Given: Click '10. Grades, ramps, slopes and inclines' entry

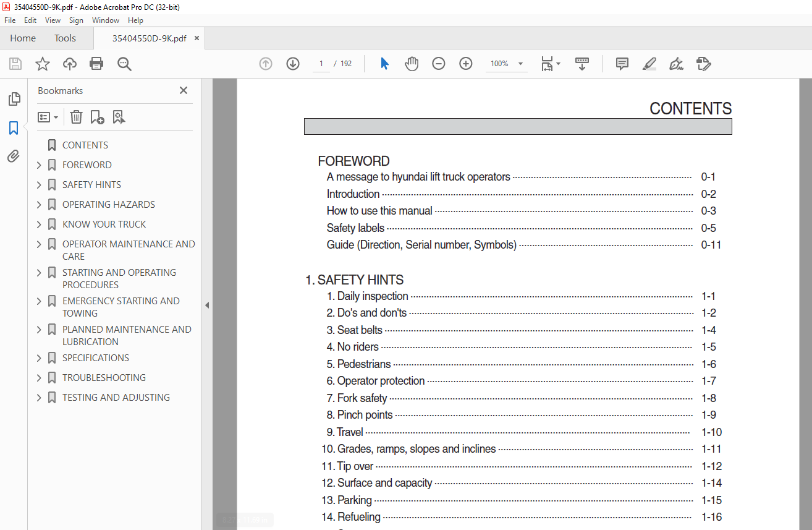Looking at the screenshot, I should tap(408, 449).
